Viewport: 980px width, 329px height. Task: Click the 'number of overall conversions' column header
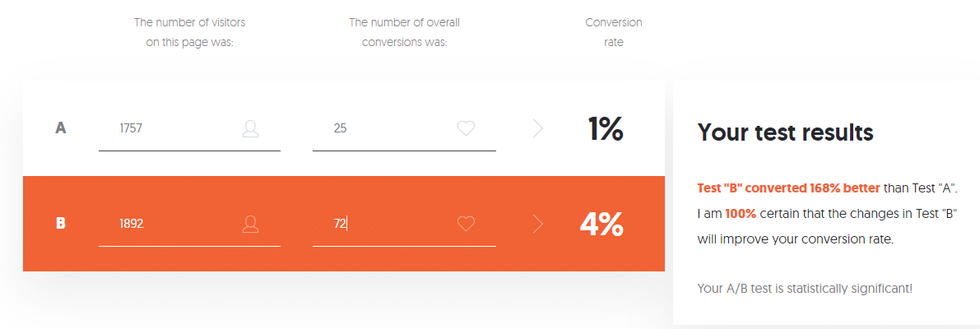(404, 33)
